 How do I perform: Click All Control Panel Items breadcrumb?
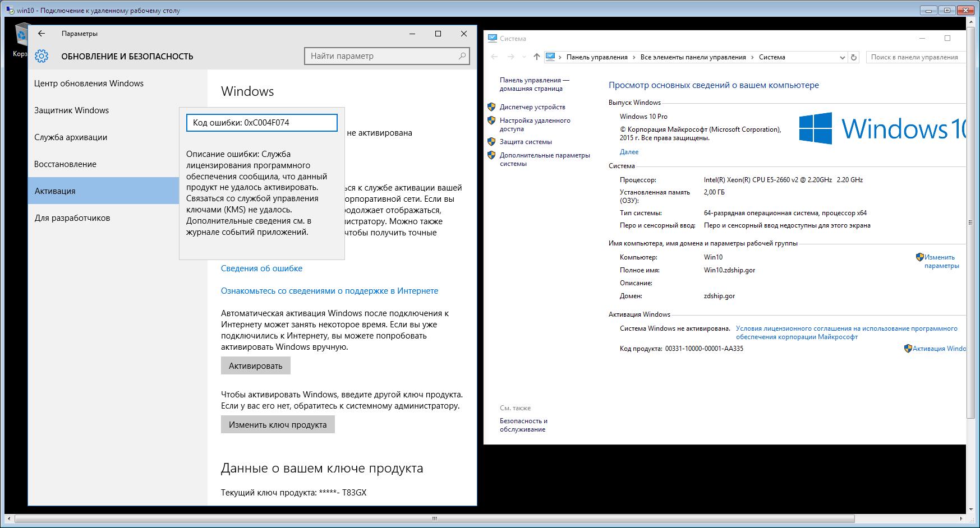[x=693, y=57]
